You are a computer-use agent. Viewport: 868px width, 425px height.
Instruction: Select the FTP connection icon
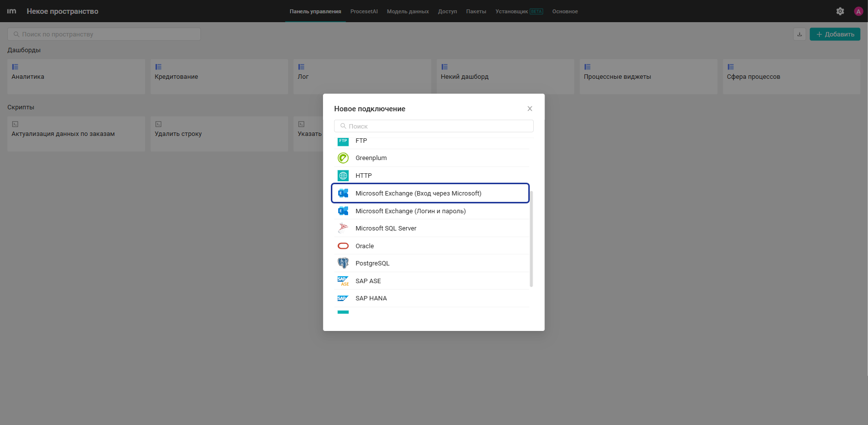click(343, 142)
